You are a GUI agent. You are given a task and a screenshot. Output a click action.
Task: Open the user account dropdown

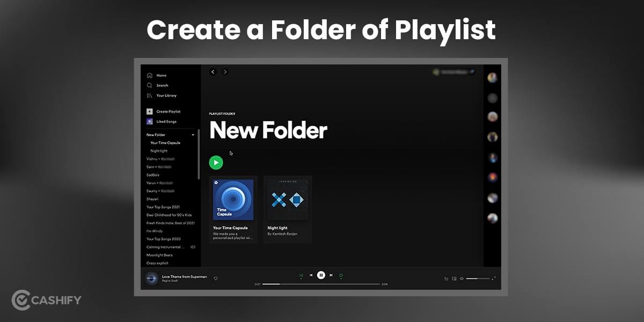pos(454,72)
